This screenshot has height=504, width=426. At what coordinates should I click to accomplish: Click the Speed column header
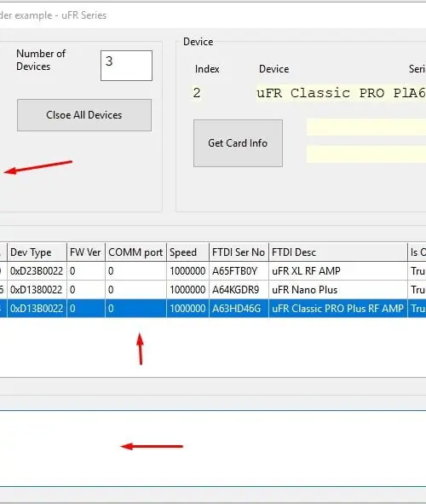187,252
